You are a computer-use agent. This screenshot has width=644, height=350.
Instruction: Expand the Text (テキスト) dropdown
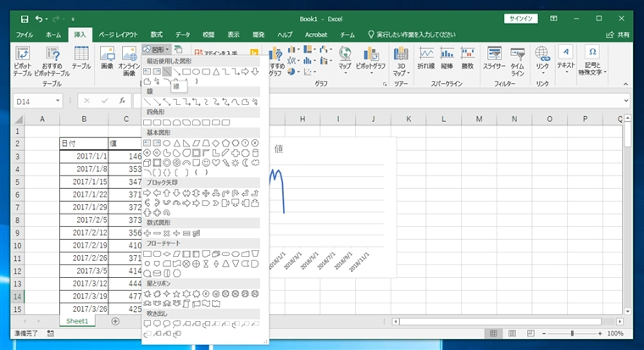(566, 58)
